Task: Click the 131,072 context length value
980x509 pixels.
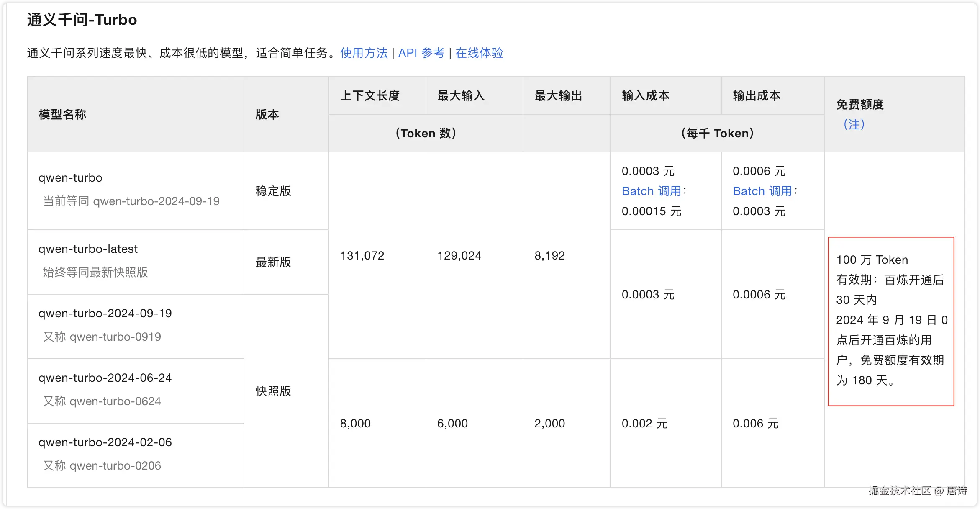Action: (362, 256)
